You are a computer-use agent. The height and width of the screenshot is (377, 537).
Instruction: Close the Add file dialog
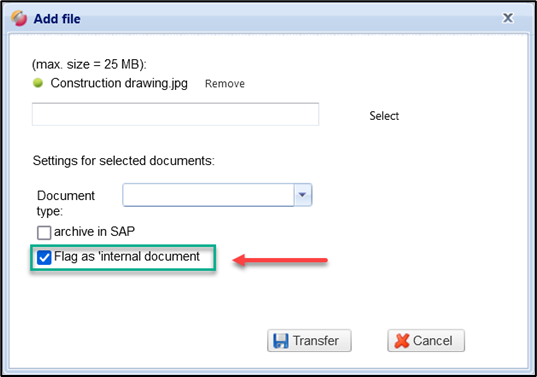(x=508, y=18)
